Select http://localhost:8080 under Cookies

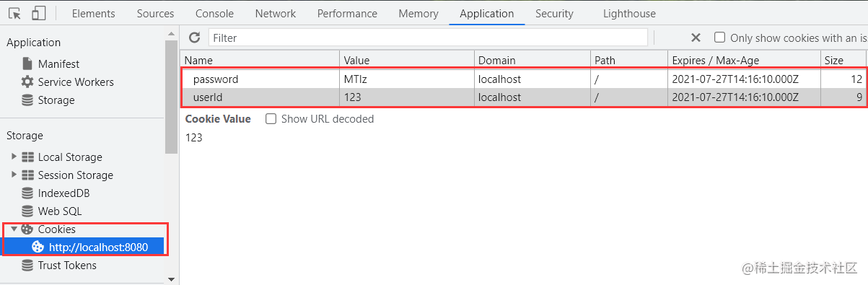pos(98,247)
